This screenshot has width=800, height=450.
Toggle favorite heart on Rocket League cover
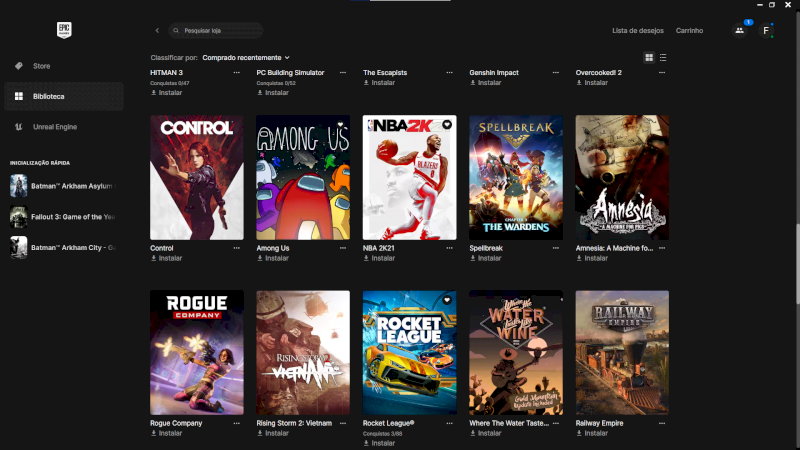tap(447, 300)
